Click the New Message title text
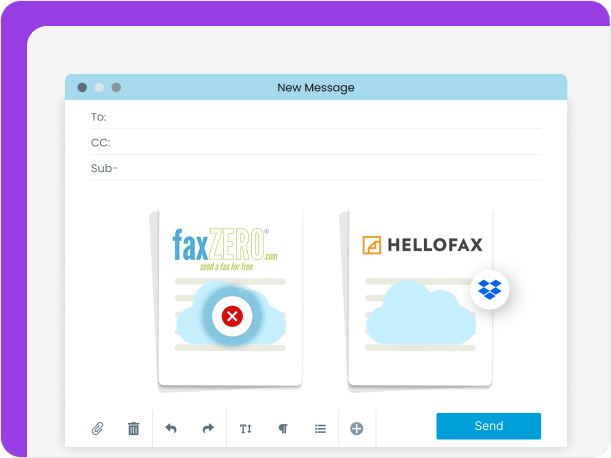The height and width of the screenshot is (458, 611). point(316,88)
